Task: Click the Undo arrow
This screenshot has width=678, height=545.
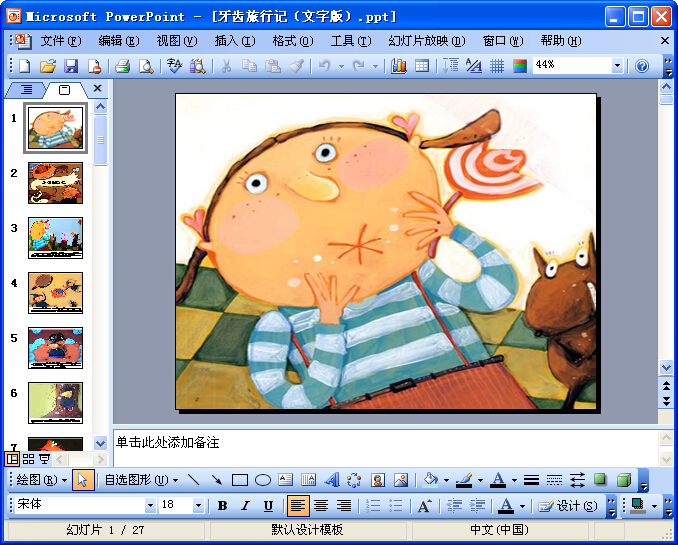Action: (325, 66)
